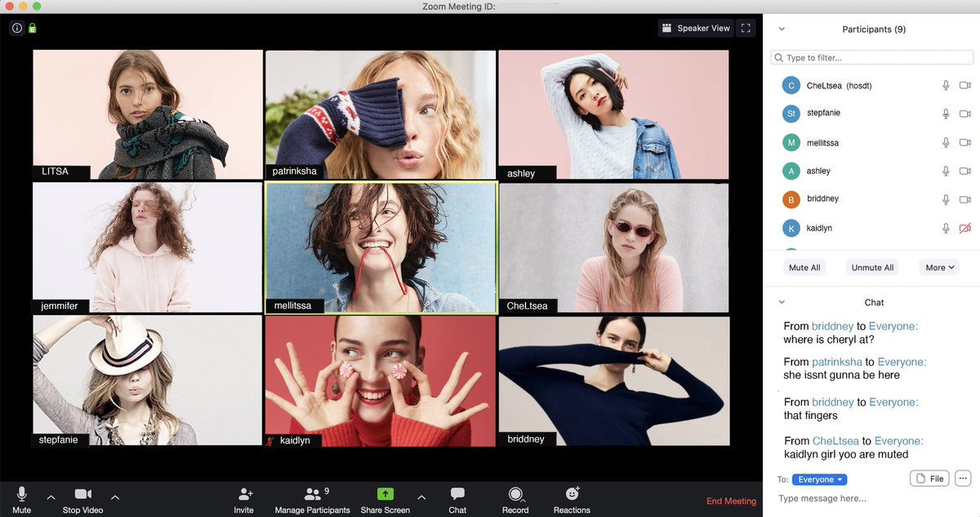
Task: Toggle ashley's microphone icon in list
Action: [946, 171]
